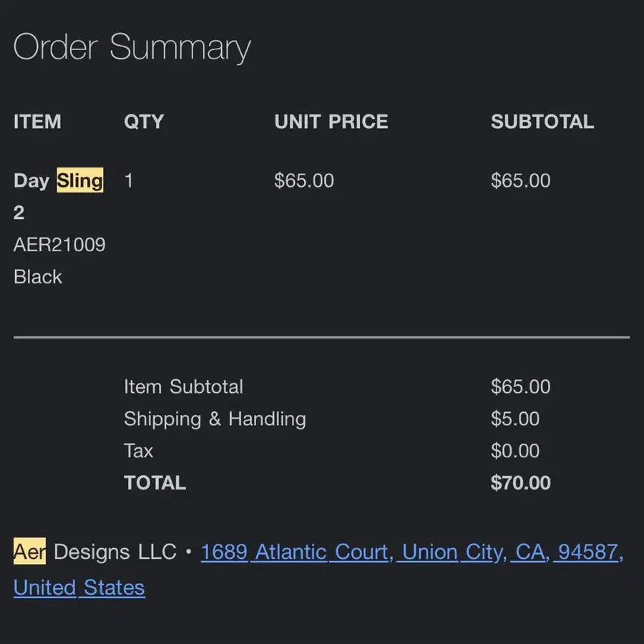The image size is (644, 644).
Task: Click the highlighted Aer company name
Action: [x=30, y=551]
